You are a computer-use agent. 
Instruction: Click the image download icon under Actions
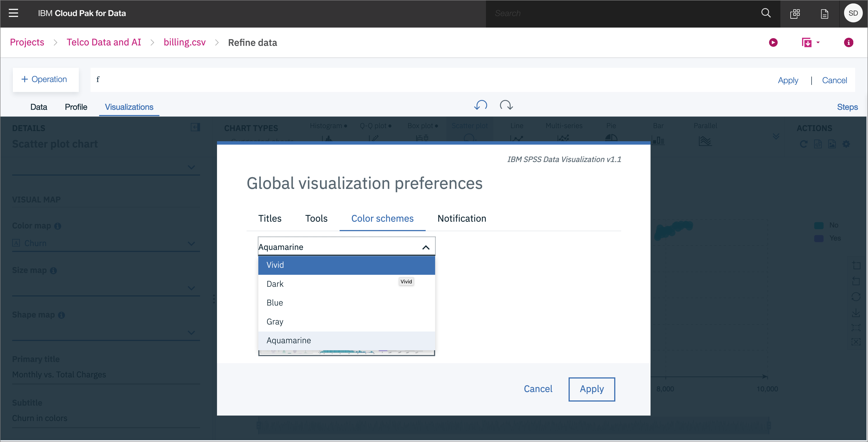pyautogui.click(x=832, y=144)
